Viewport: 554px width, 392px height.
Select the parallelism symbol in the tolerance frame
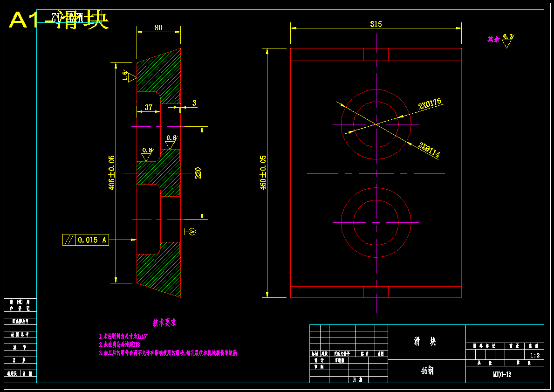[69, 240]
